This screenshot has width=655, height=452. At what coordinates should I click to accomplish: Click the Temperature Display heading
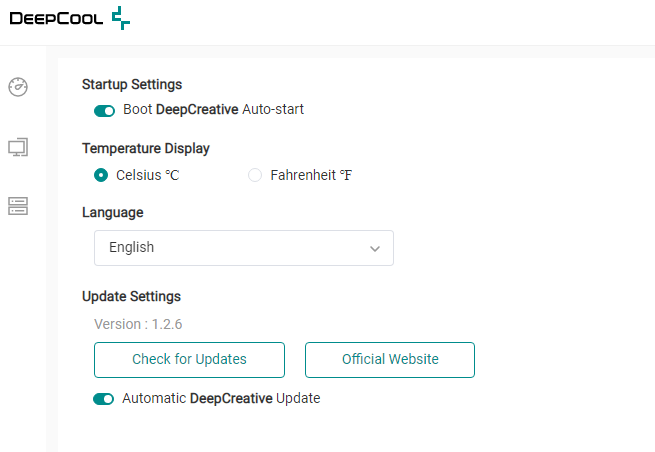[145, 149]
